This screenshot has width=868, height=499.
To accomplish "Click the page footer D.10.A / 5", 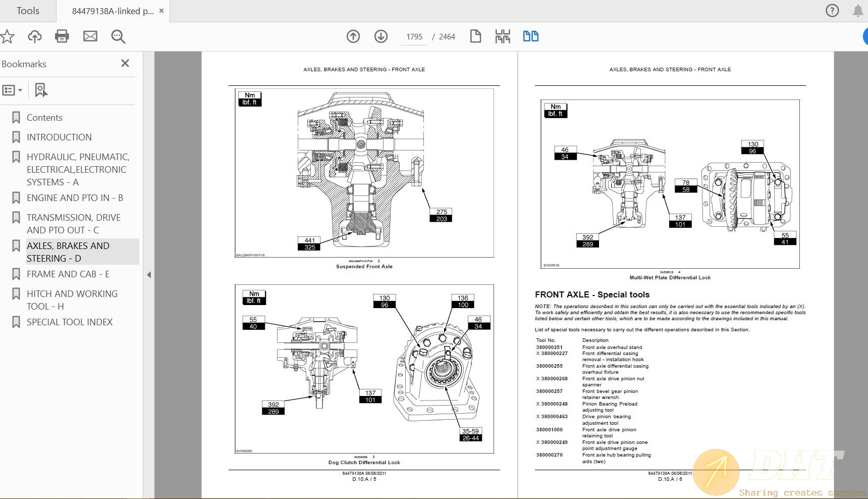I will coord(364,479).
